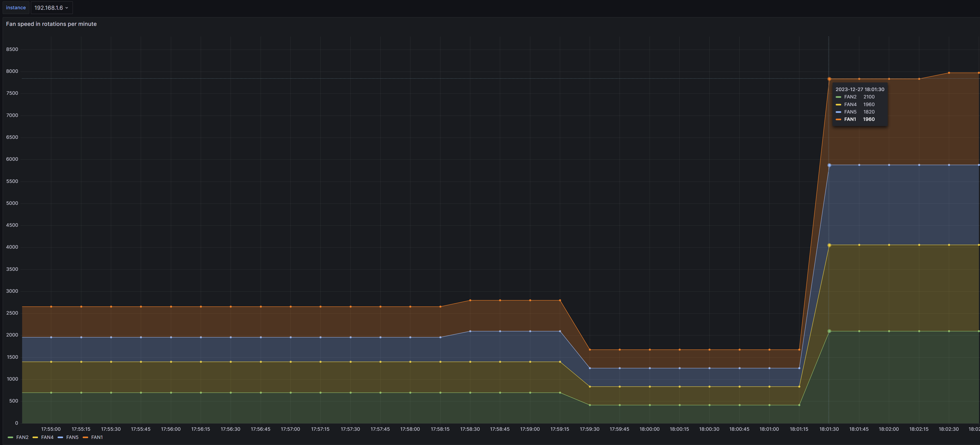This screenshot has height=445, width=980.
Task: Click the highlighted FAN5 blue point at 18:01:30
Action: [829, 165]
